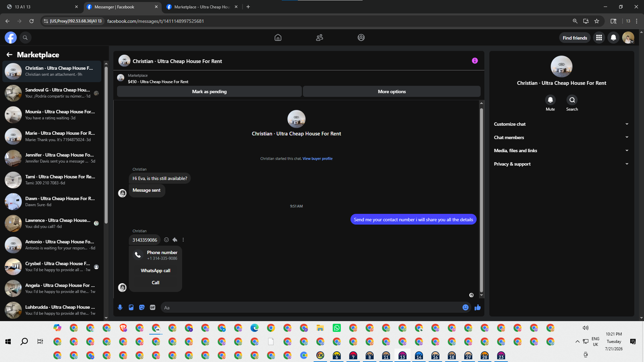Screen dimensions: 644x362
Task: Open Tami conversation
Action: [x=52, y=180]
